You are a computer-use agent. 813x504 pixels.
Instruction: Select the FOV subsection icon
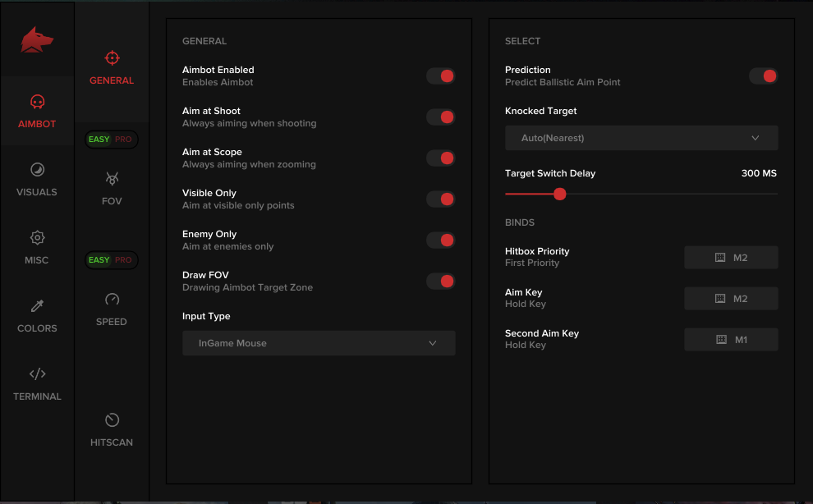(x=111, y=187)
